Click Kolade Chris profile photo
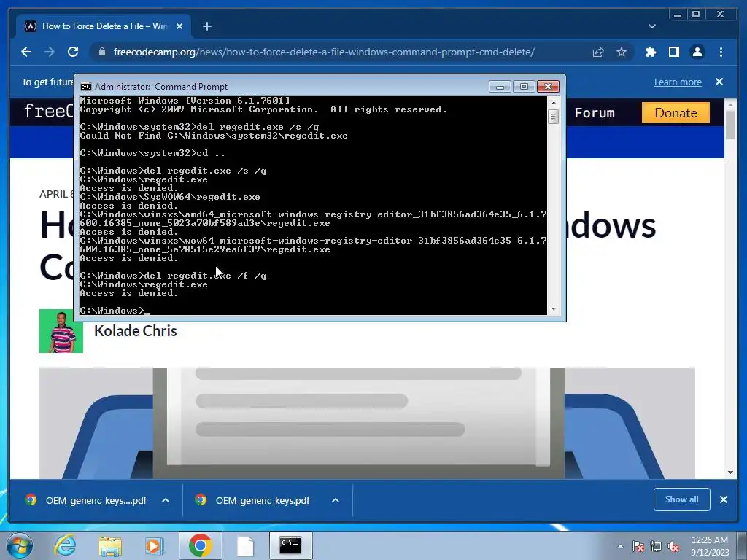 click(x=61, y=331)
